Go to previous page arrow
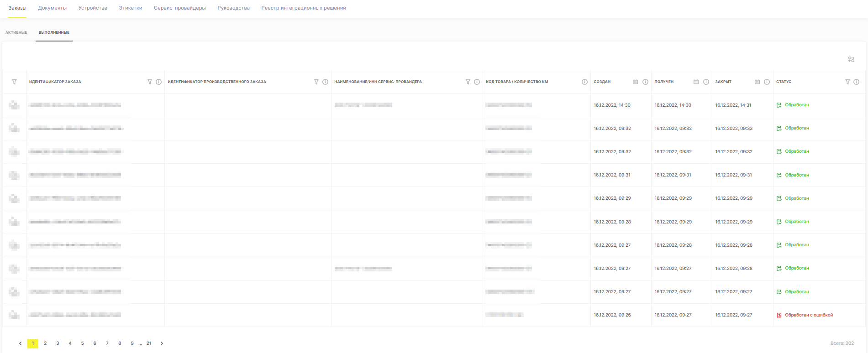Screen dimensions: 868x353 tap(20, 343)
